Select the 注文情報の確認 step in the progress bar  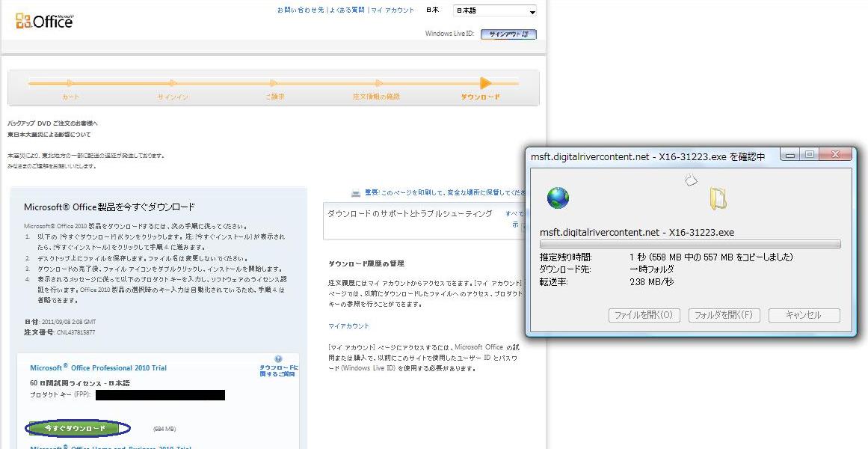(376, 97)
